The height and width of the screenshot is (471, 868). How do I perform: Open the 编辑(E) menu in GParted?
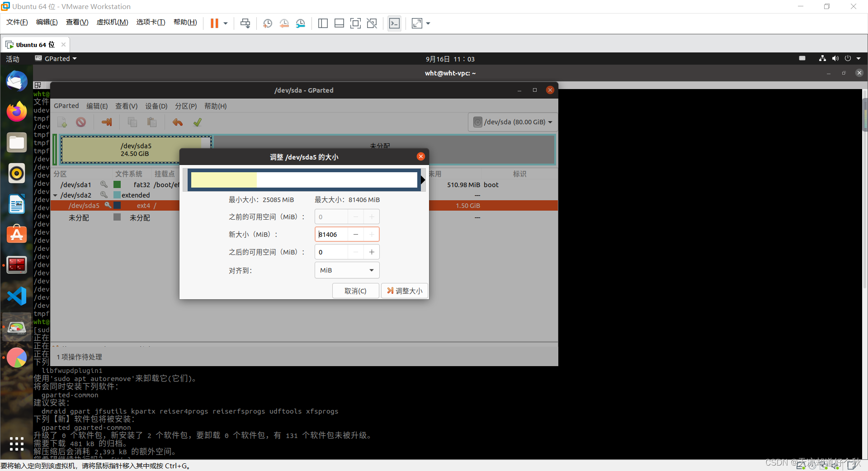(97, 106)
